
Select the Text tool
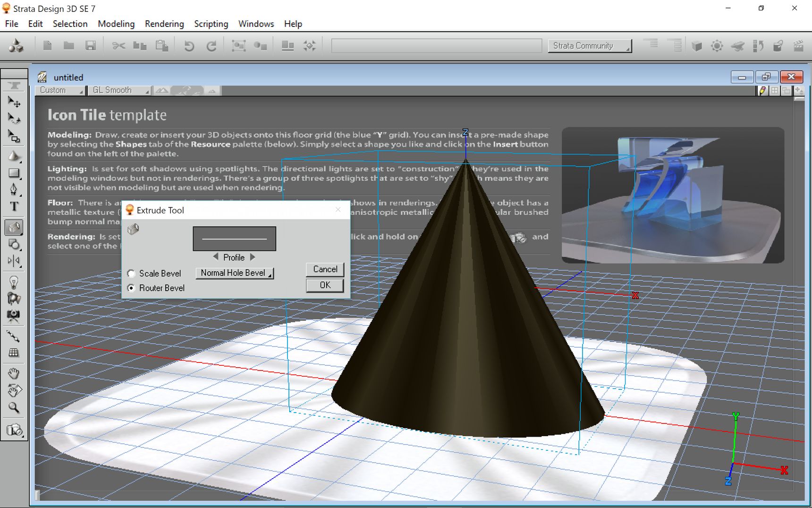coord(14,207)
